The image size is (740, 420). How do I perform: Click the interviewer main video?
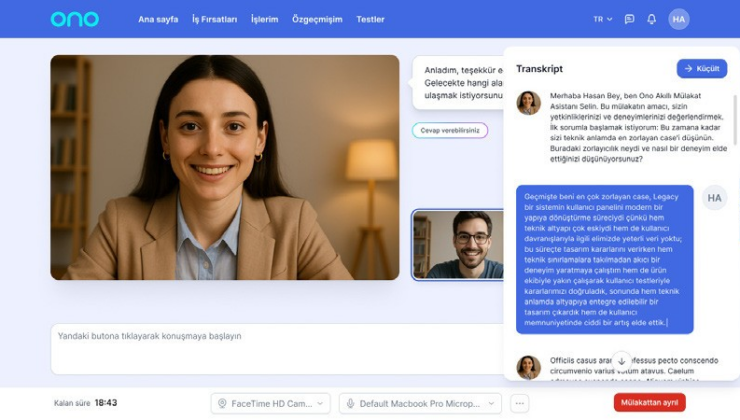pyautogui.click(x=225, y=168)
